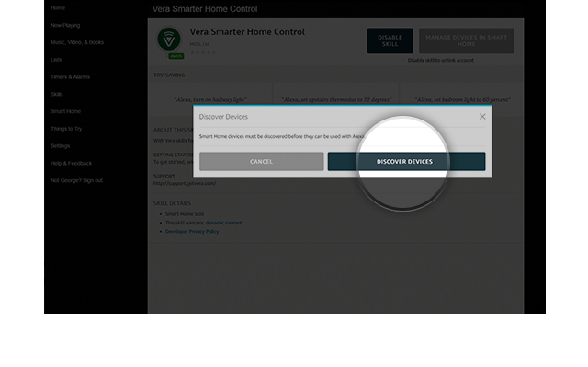Click 'Disable skill to unlink account' text
Image resolution: width=588 pixels, height=367 pixels.
click(x=441, y=60)
